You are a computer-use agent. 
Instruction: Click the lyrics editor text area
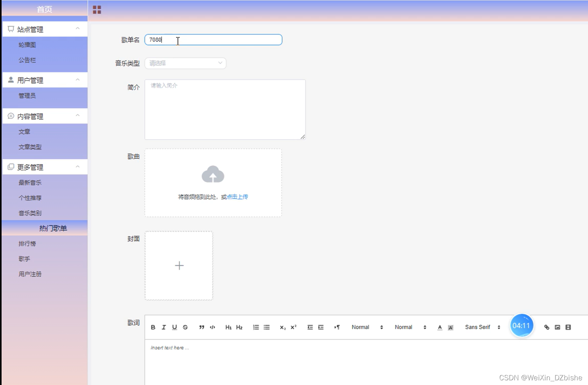click(366, 362)
